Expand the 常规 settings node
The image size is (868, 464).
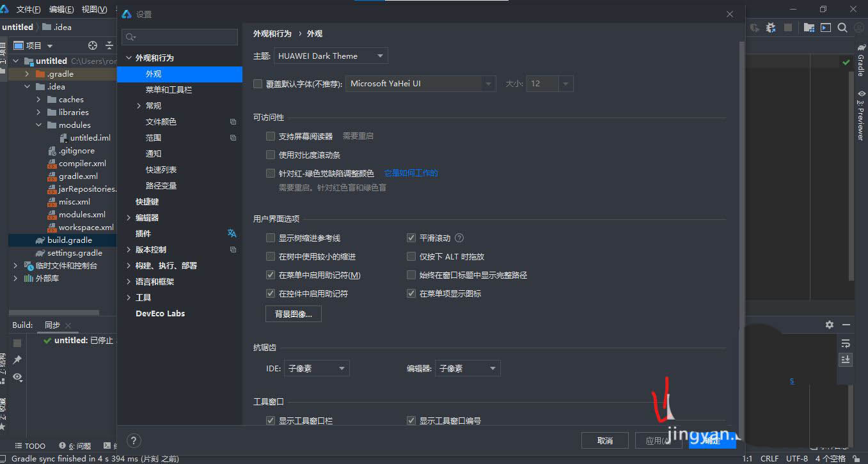tap(139, 105)
